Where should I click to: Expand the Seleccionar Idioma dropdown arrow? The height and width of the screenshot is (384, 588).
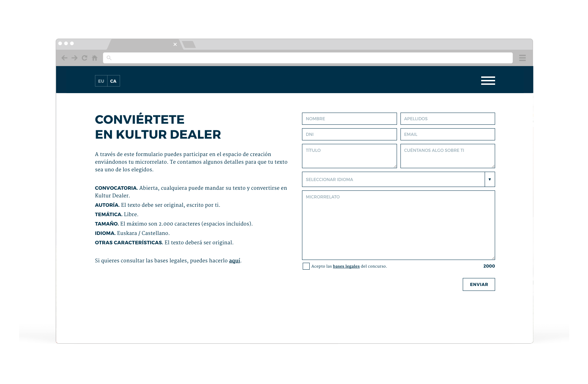click(490, 179)
